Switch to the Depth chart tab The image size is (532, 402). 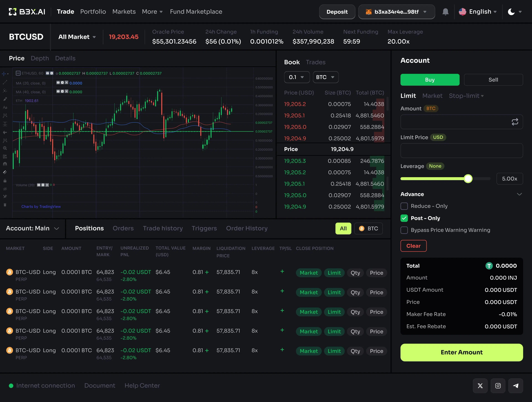(x=40, y=58)
